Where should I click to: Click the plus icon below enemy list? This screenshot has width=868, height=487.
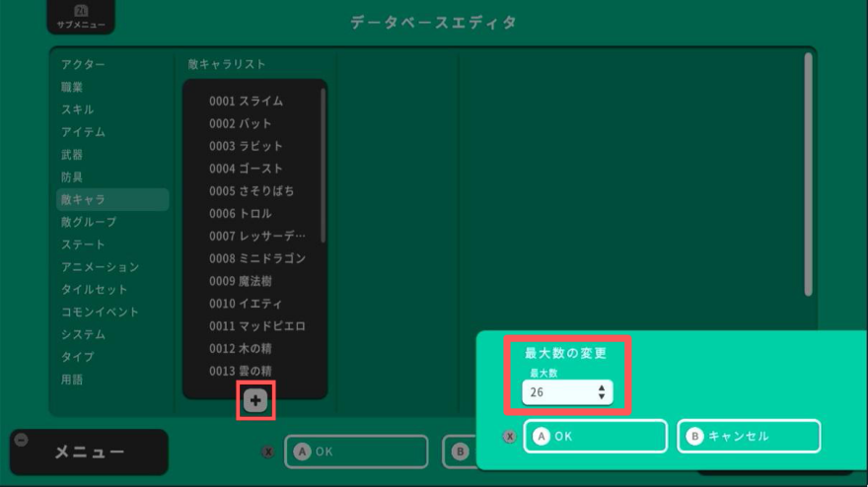(255, 400)
